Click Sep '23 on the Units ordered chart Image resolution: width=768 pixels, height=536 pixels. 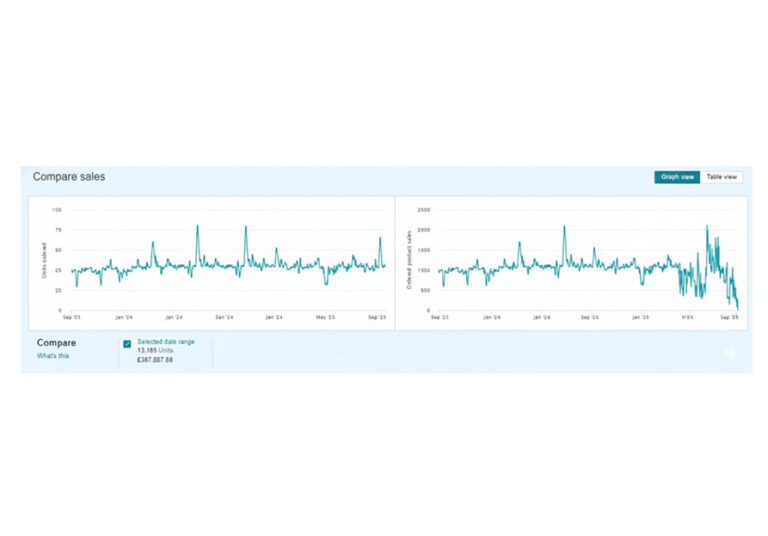73,318
